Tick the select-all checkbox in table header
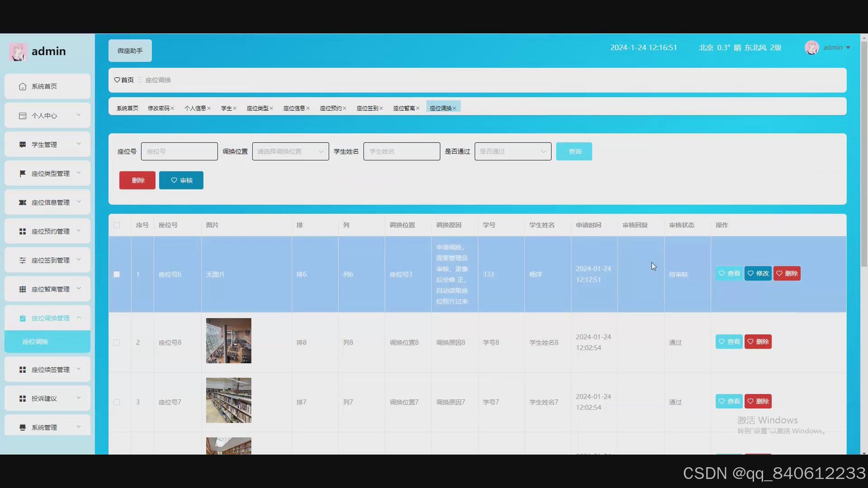This screenshot has width=868, height=488. point(117,225)
